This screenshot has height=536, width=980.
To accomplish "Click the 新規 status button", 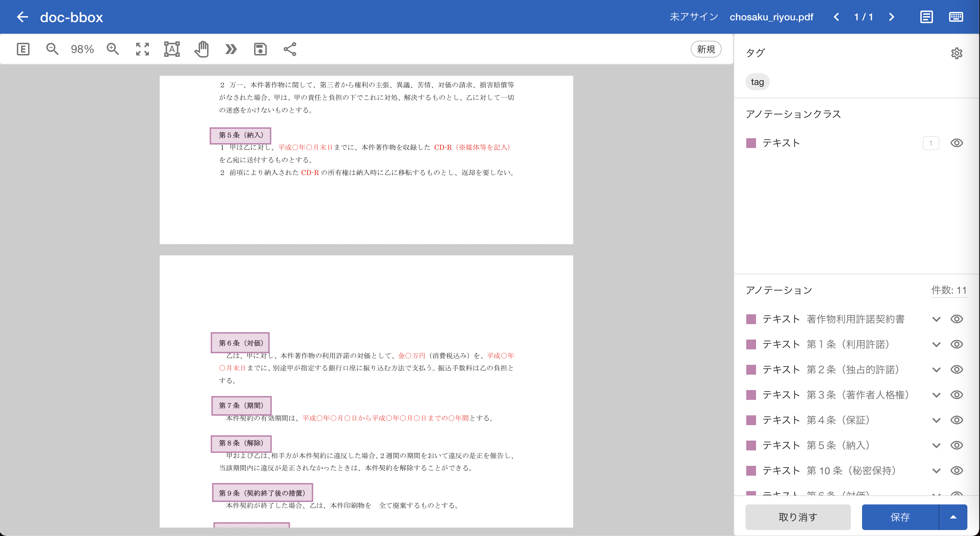I will (x=706, y=49).
